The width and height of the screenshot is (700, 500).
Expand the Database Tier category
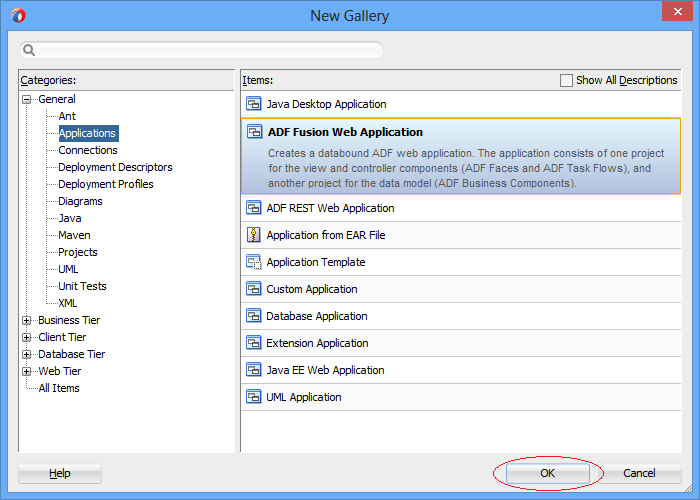[27, 354]
